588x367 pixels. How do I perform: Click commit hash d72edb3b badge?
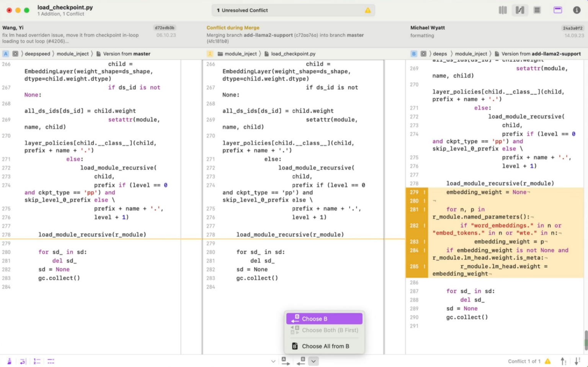pos(164,28)
